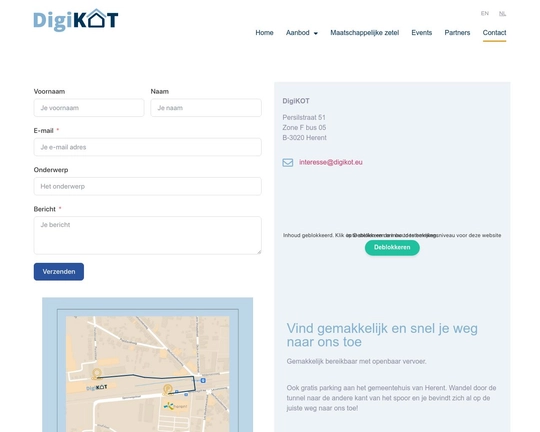Open the Partners page
Viewport: 540px width, 432px height.
pos(457,33)
